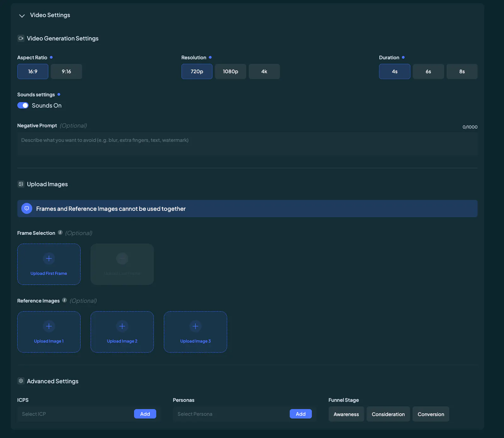Click the Video Settings heading text

pos(50,15)
